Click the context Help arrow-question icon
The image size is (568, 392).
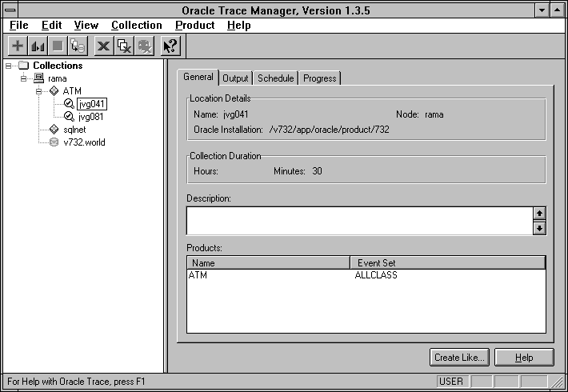170,46
